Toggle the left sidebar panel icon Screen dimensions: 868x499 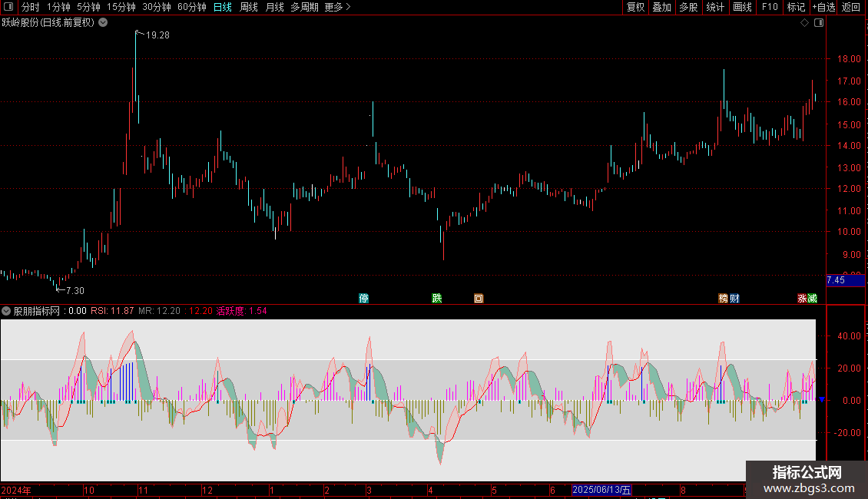8,7
